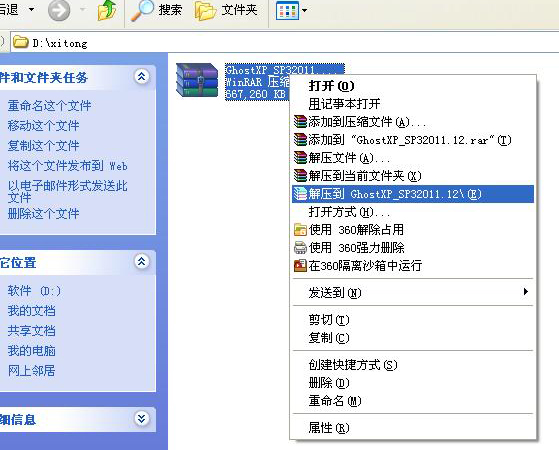Click WinRAR icon beside 解压文件(A)

click(300, 158)
